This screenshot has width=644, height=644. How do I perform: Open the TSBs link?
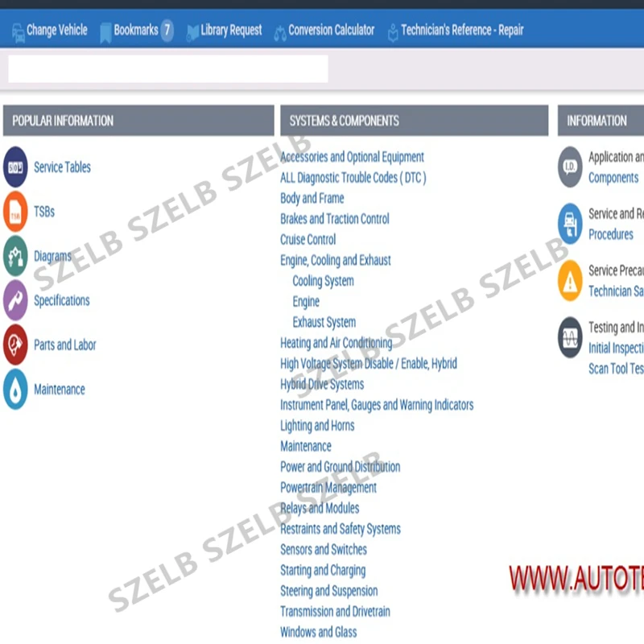pyautogui.click(x=44, y=212)
